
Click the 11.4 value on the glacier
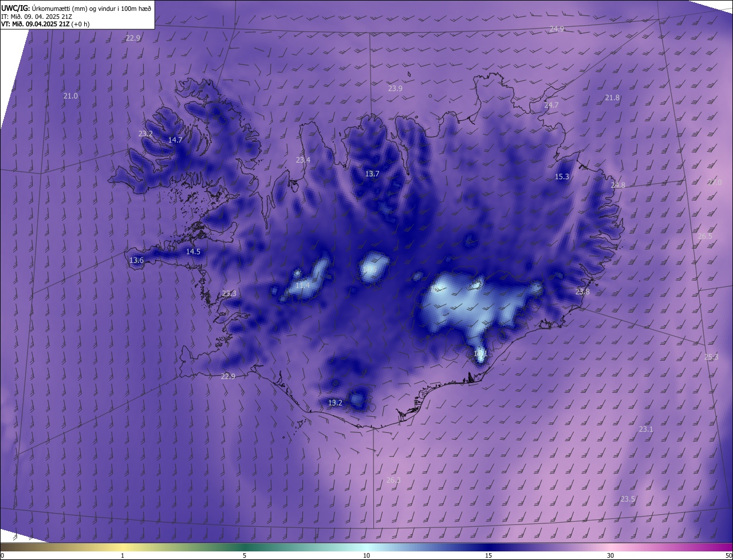coord(302,286)
